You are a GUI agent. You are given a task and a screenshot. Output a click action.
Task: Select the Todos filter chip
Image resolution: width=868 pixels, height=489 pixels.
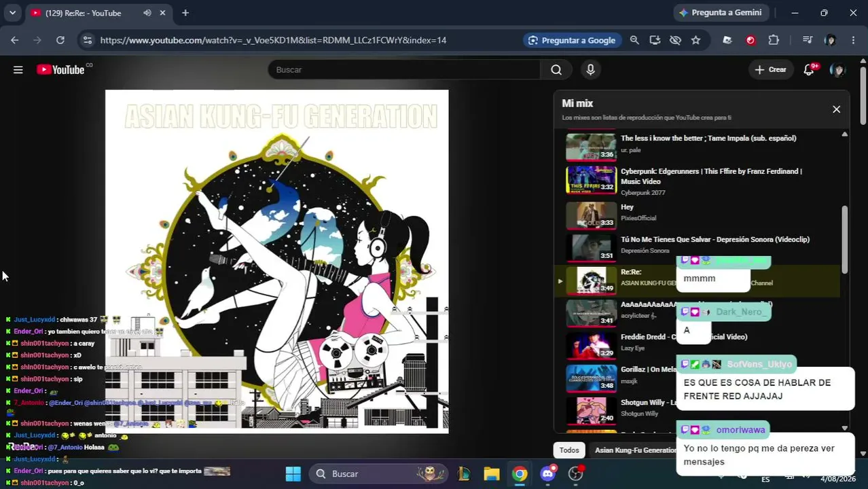click(x=569, y=450)
